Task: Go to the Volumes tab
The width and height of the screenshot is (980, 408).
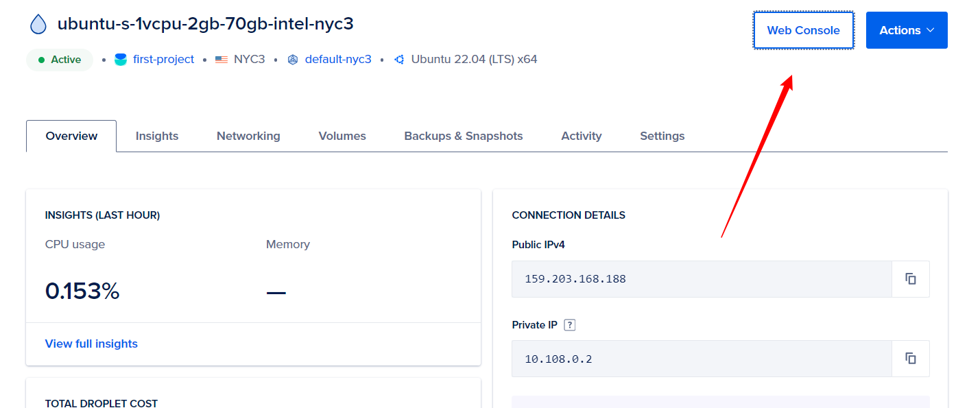Action: tap(342, 136)
